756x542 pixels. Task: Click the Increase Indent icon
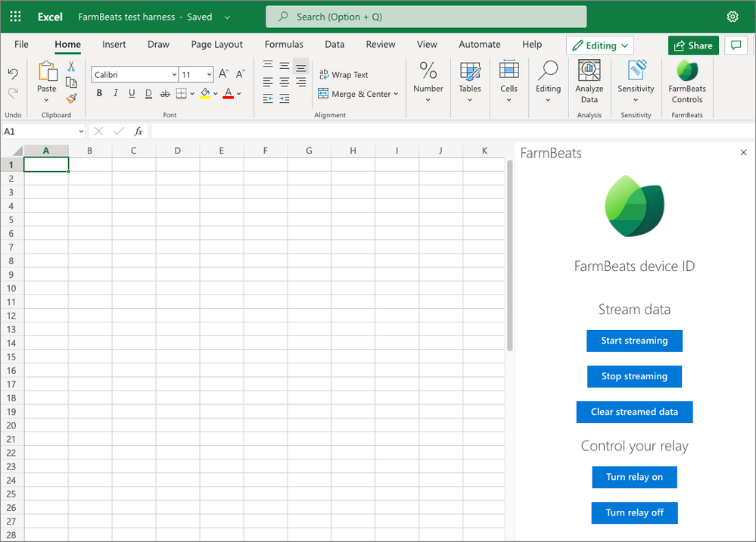pyautogui.click(x=285, y=99)
